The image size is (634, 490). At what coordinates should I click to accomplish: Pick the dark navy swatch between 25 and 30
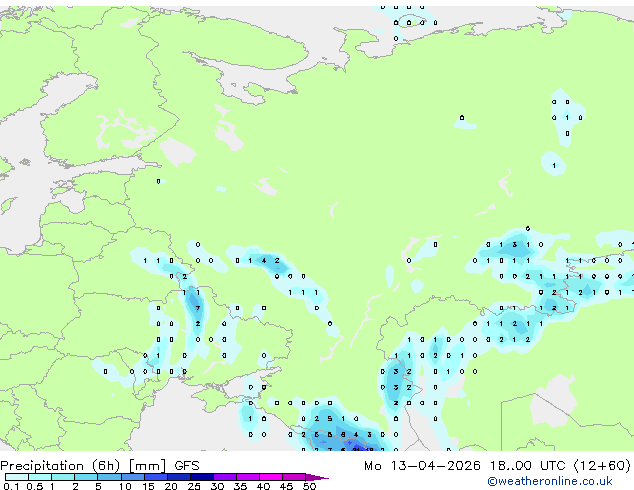pos(202,477)
